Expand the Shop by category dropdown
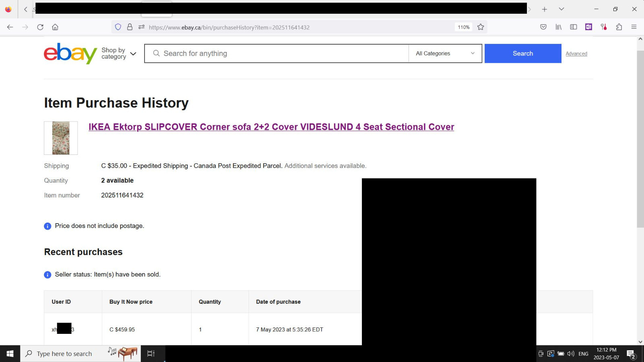This screenshot has height=362, width=644. point(119,53)
